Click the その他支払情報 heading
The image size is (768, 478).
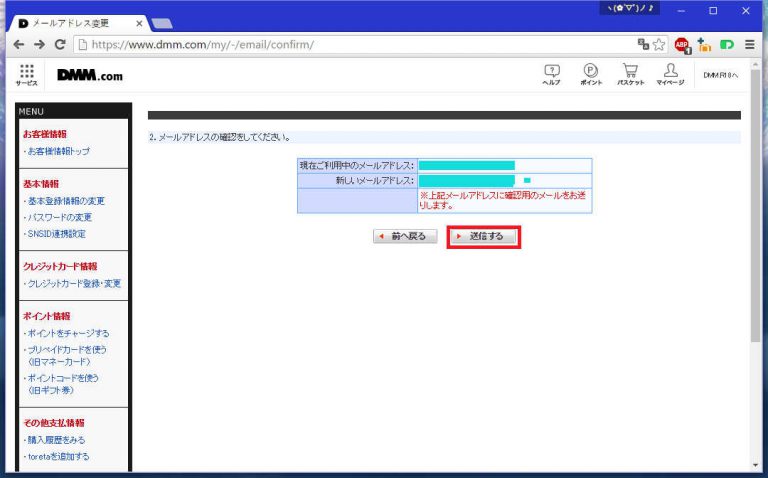click(x=54, y=423)
